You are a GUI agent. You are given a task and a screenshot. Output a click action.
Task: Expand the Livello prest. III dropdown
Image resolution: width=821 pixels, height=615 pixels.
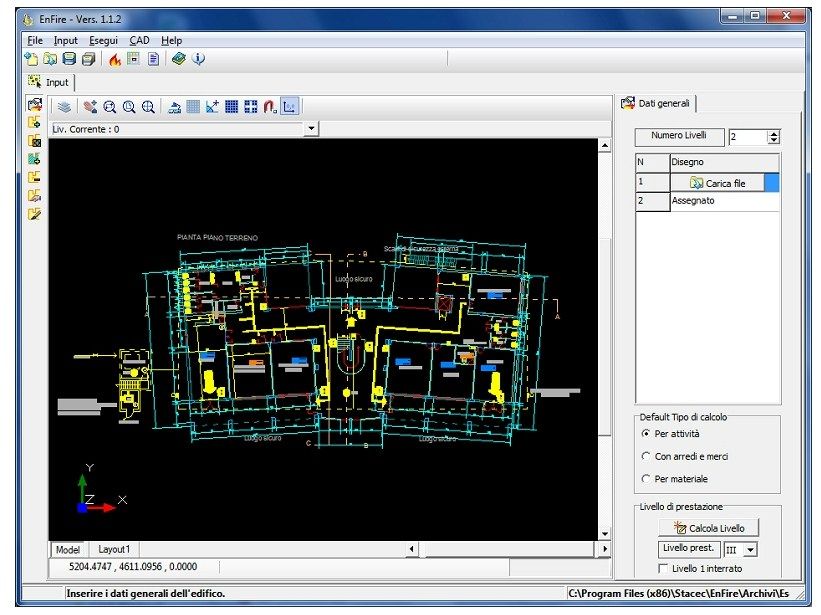pos(751,550)
